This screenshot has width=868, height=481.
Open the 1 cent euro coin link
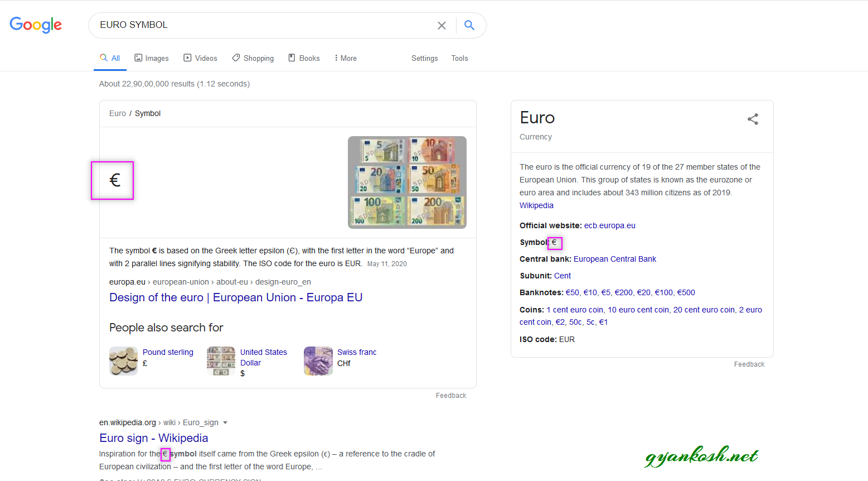pos(575,310)
